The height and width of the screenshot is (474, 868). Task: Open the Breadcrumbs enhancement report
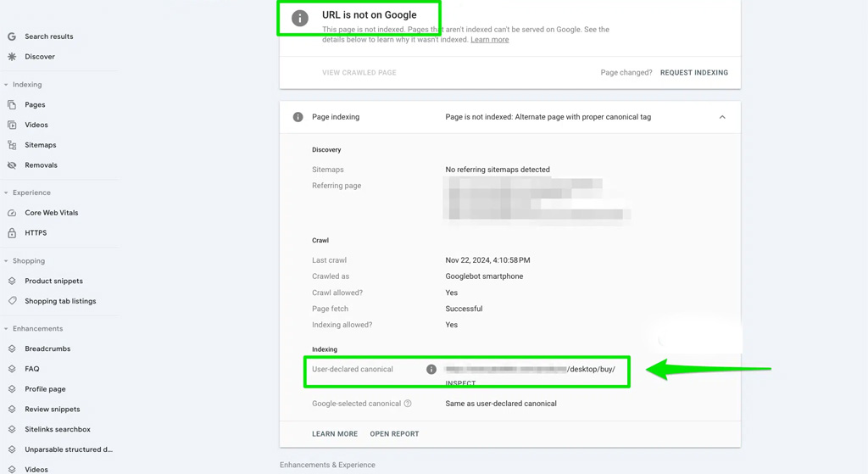coord(47,349)
